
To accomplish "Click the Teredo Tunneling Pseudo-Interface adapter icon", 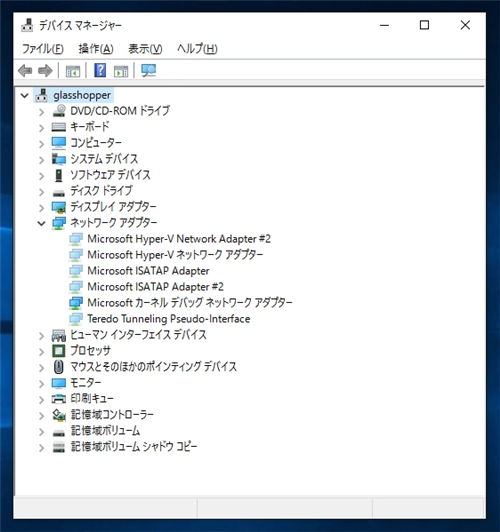I will click(76, 319).
